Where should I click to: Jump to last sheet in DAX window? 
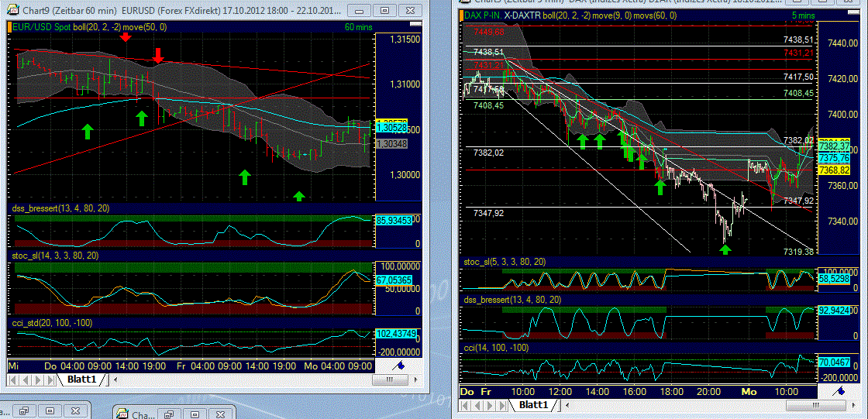click(x=502, y=406)
